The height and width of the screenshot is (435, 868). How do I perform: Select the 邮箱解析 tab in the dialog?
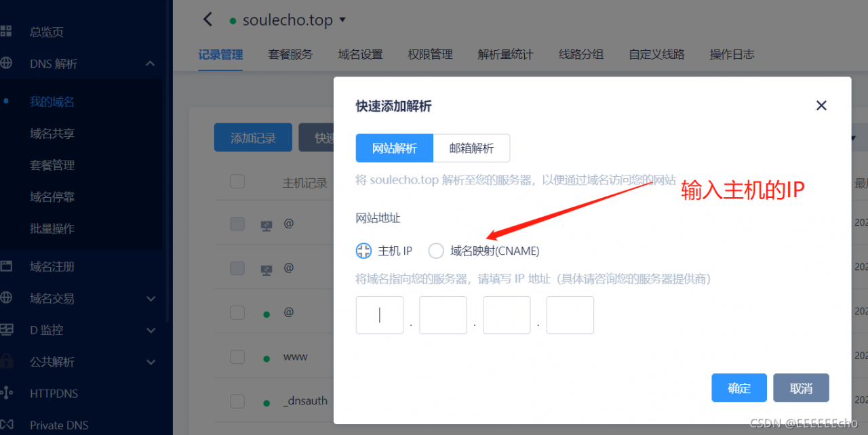(471, 148)
